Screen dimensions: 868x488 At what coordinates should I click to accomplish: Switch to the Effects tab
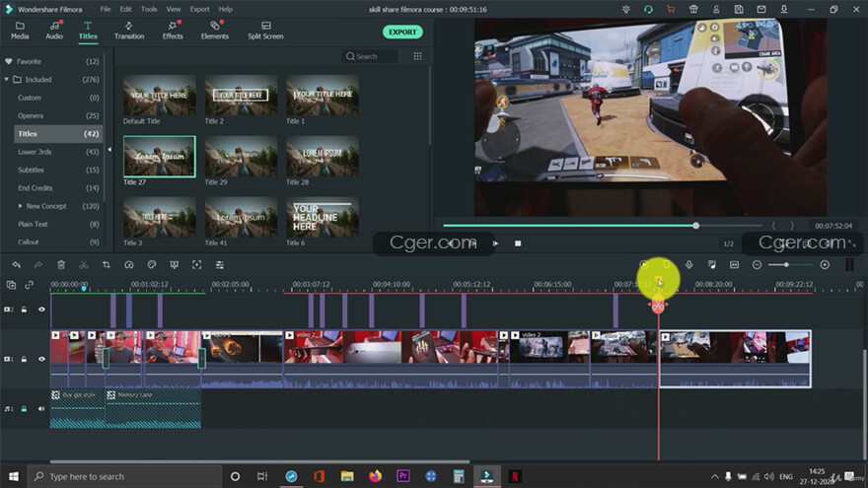pos(173,31)
